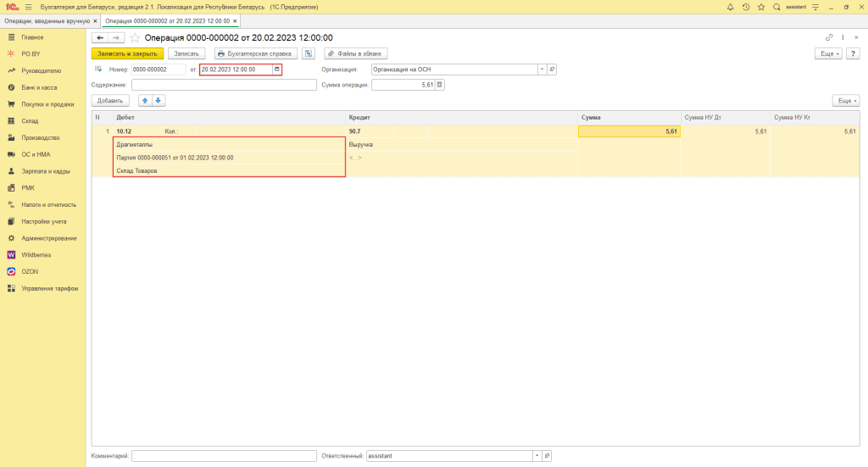Screen dimensions: 868x467
Task: Move row down with blue arrow
Action: click(x=159, y=100)
